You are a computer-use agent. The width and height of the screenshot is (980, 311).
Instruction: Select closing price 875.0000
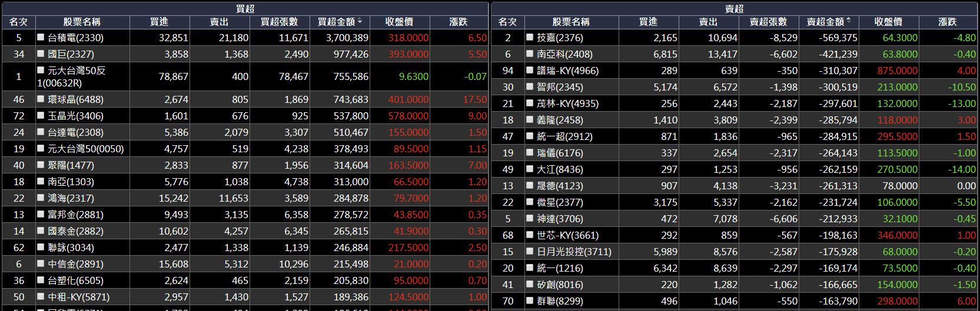click(898, 71)
